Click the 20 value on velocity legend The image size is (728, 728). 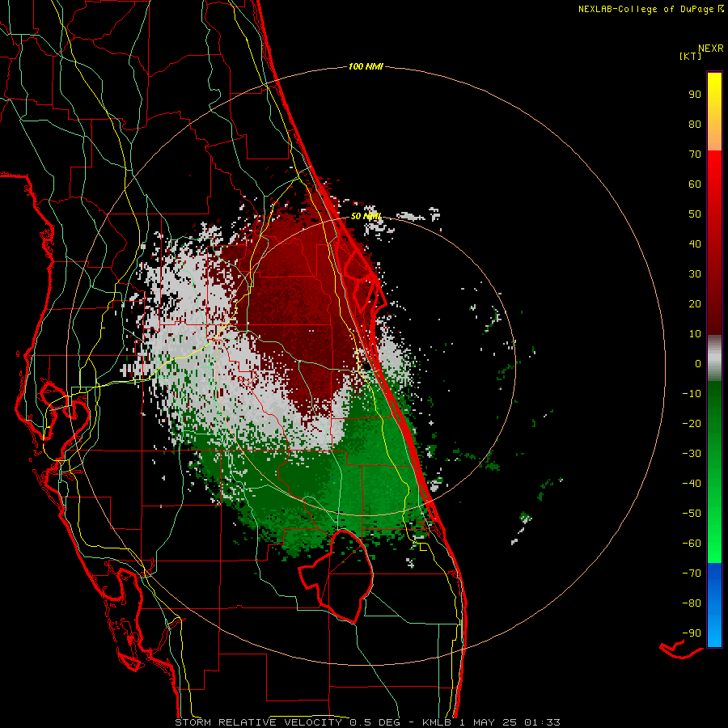(695, 303)
